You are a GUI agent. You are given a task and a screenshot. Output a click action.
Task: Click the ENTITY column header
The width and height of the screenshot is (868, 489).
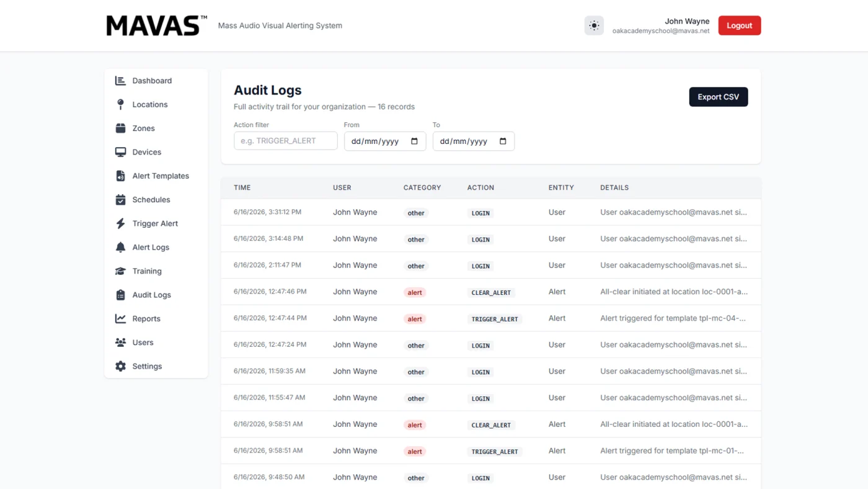click(561, 187)
